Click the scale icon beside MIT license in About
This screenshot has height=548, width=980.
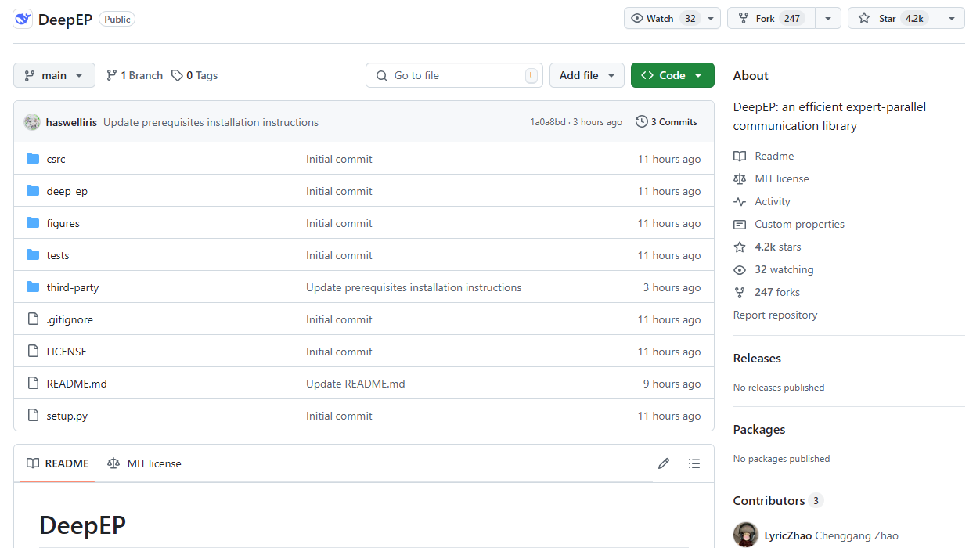pyautogui.click(x=740, y=178)
